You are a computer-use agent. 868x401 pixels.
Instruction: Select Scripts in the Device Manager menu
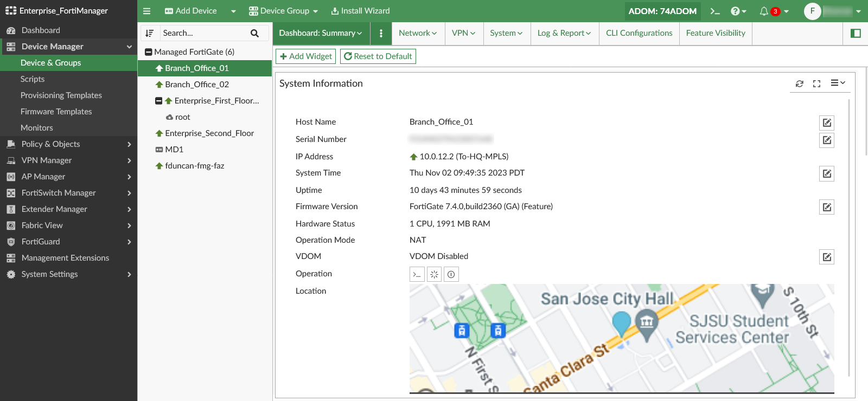click(x=33, y=79)
